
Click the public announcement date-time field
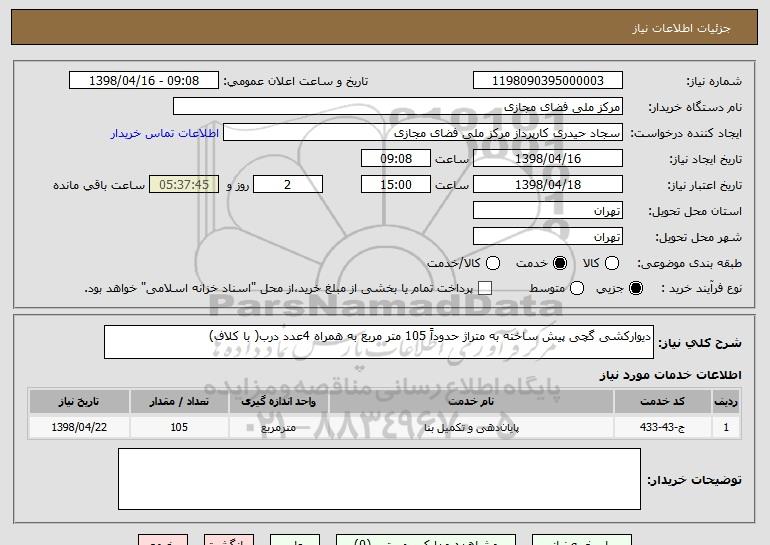144,81
